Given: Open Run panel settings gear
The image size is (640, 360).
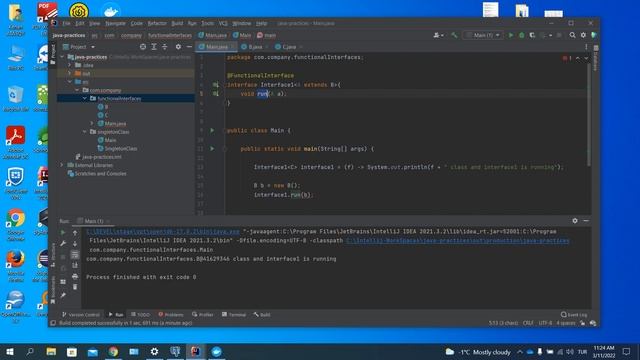Looking at the screenshot, I should click(x=575, y=221).
